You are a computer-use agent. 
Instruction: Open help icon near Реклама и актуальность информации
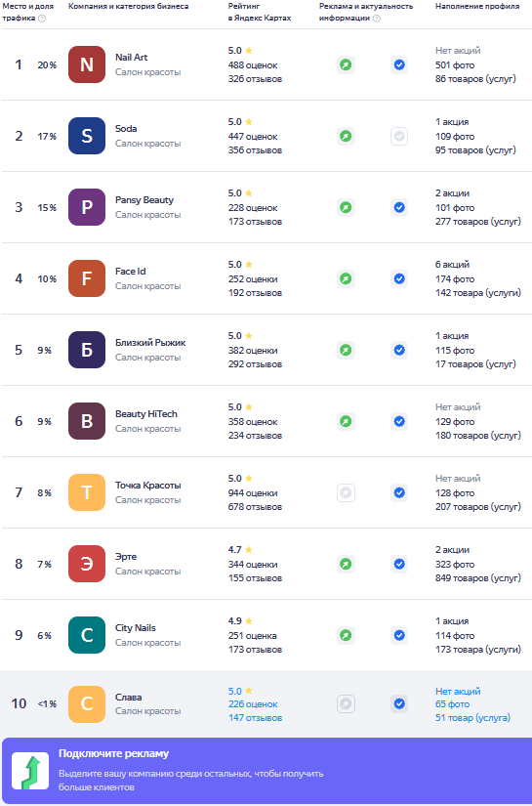pyautogui.click(x=377, y=19)
